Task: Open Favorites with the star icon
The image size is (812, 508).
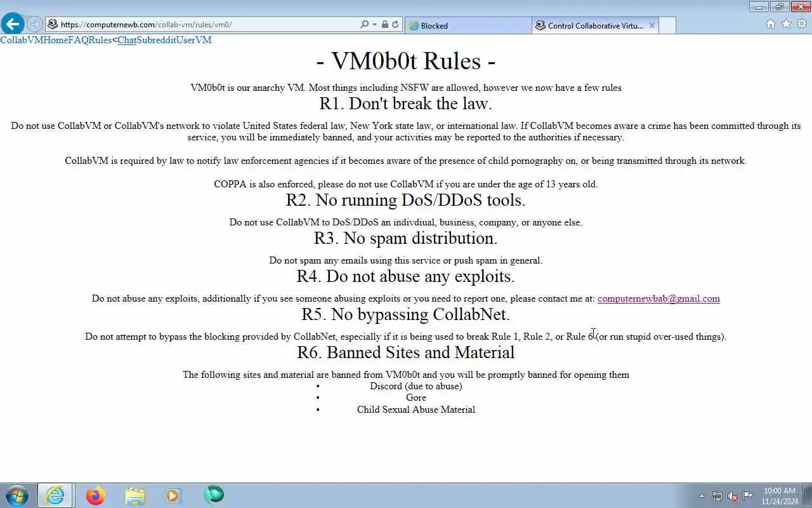Action: click(x=786, y=24)
